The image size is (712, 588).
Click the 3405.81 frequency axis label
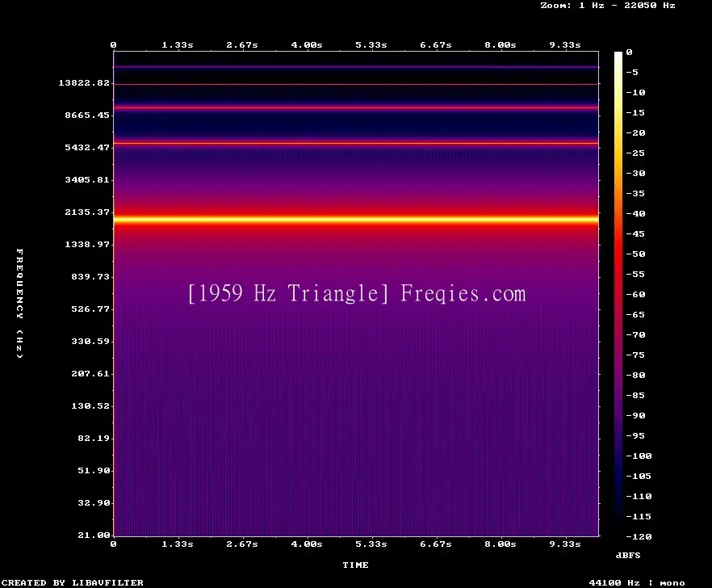coord(87,179)
